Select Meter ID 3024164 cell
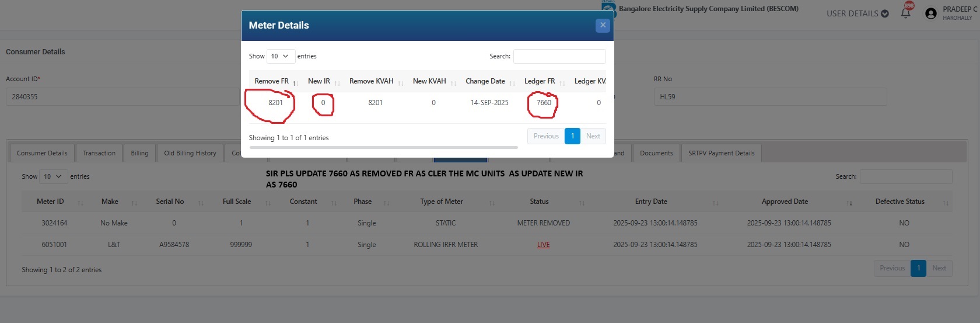 point(54,223)
